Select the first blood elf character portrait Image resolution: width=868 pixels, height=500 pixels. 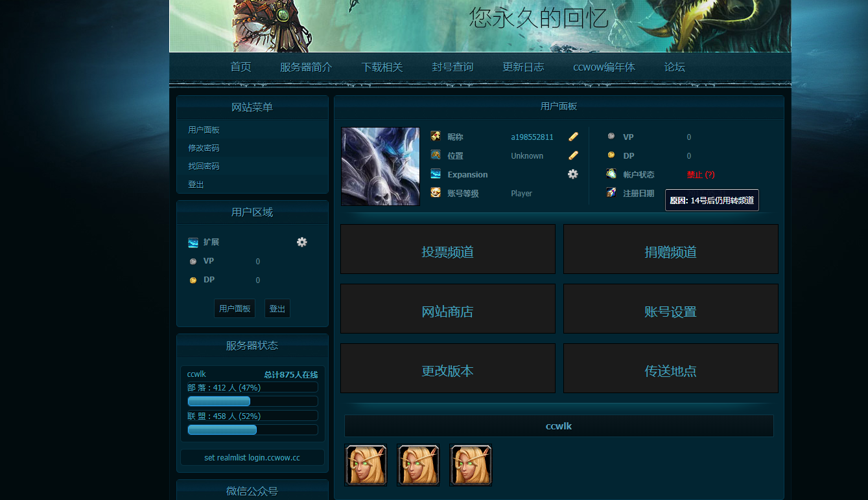tap(366, 465)
